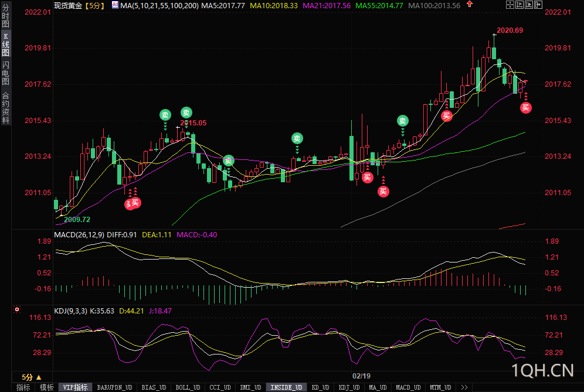Open the 5分 period selector at bottom left
The height and width of the screenshot is (392, 584).
[x=31, y=377]
